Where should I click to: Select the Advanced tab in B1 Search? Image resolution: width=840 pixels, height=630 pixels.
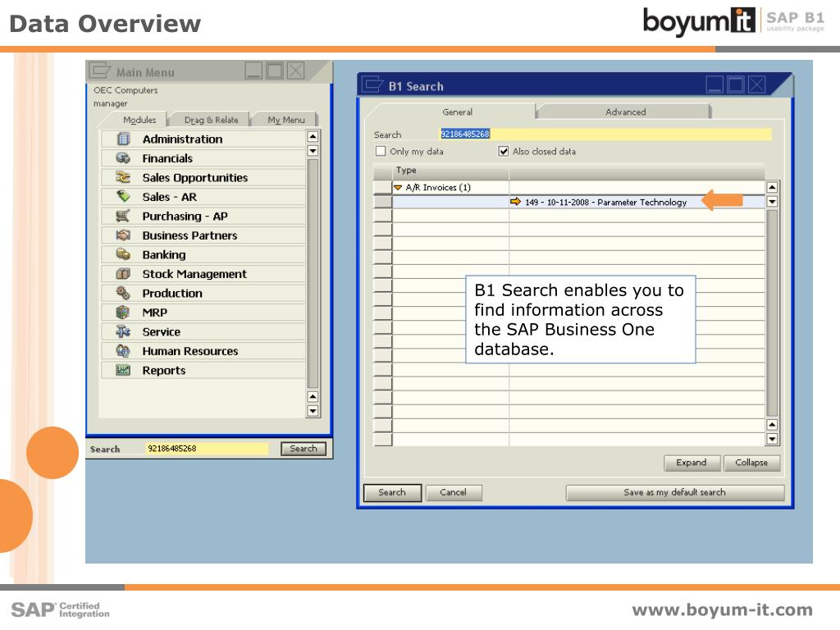[625, 112]
